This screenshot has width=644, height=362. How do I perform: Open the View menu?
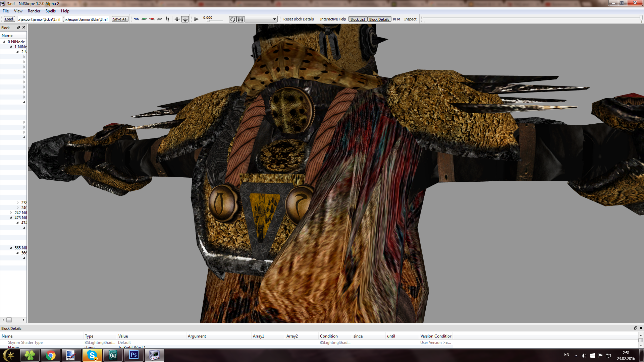click(18, 11)
